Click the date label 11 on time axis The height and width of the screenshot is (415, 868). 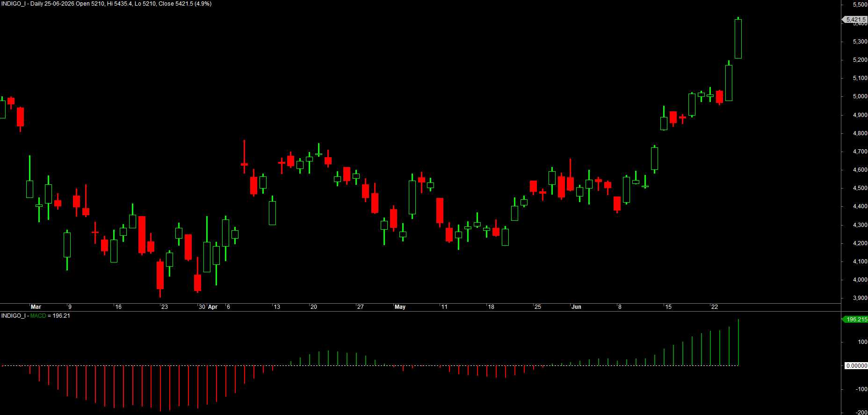tap(444, 307)
